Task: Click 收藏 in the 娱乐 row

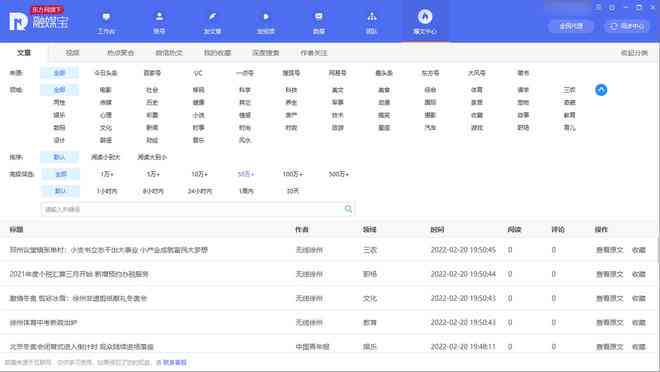Action: tap(639, 347)
